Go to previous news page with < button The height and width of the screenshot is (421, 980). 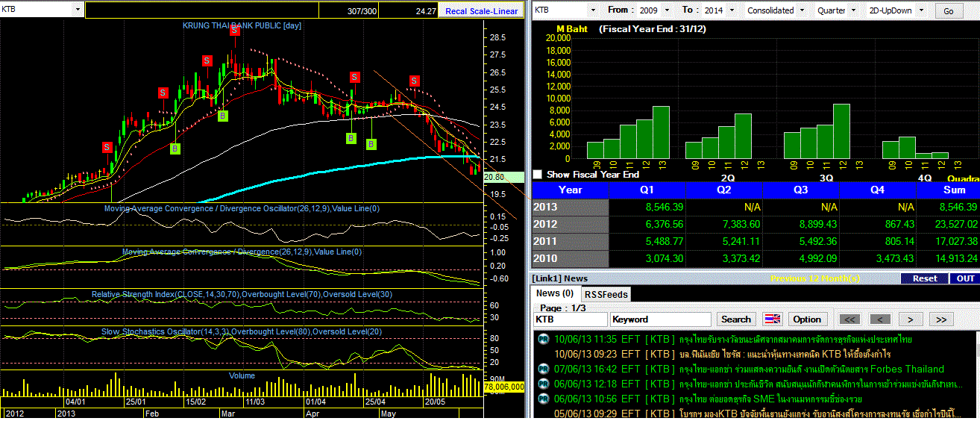coord(880,319)
